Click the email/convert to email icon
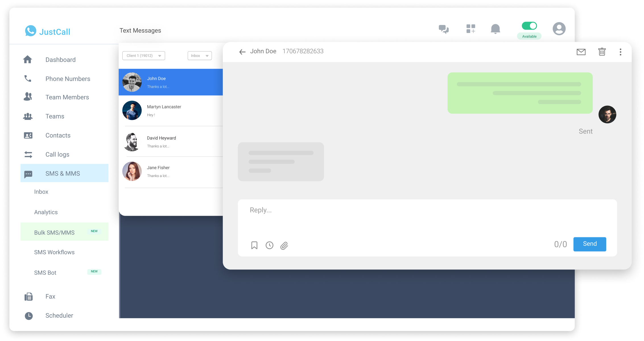Image resolution: width=644 pixels, height=341 pixels. tap(581, 51)
